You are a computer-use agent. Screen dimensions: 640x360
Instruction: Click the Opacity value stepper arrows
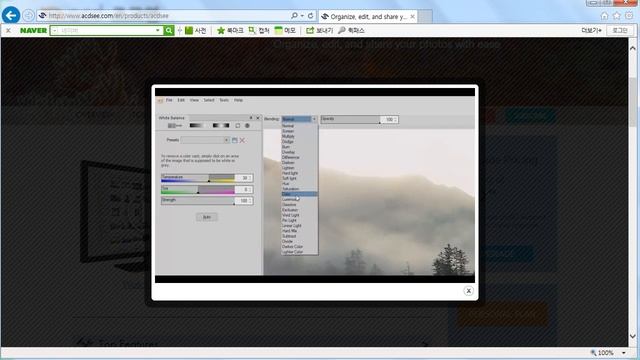click(396, 120)
